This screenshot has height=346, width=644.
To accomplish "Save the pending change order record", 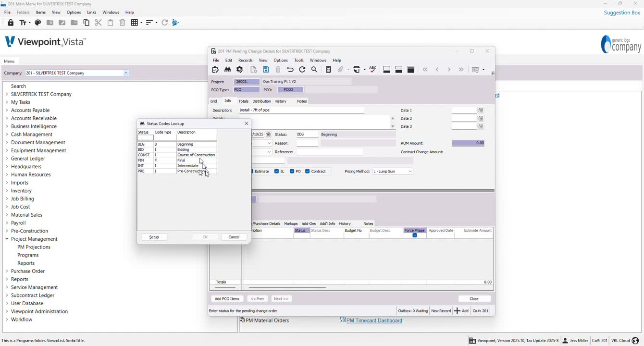I will 266,70.
